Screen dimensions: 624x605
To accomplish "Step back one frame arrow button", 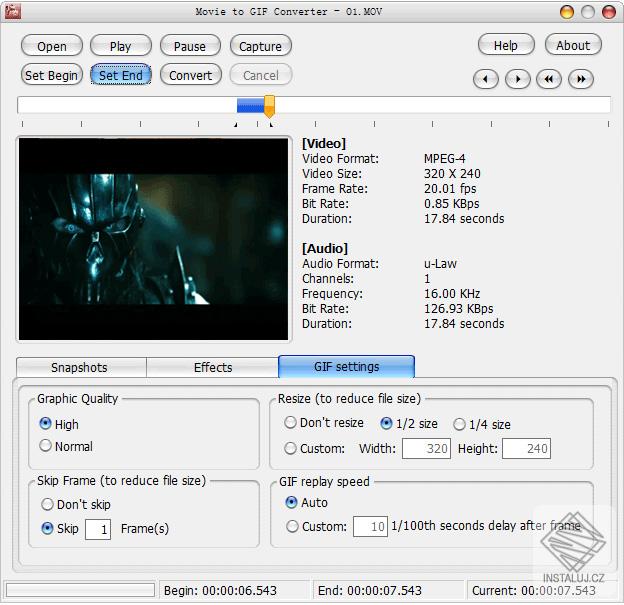I will click(486, 79).
